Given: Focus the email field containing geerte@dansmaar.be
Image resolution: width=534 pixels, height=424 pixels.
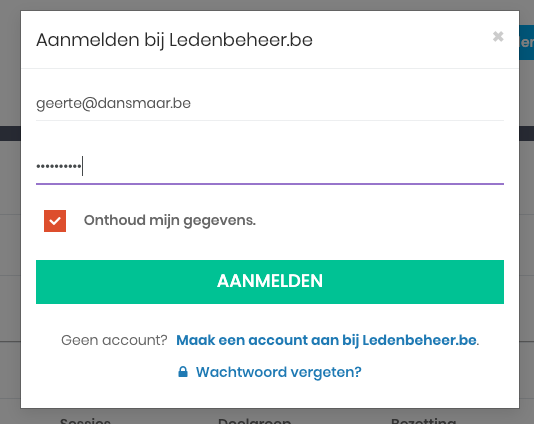Looking at the screenshot, I should 270,103.
